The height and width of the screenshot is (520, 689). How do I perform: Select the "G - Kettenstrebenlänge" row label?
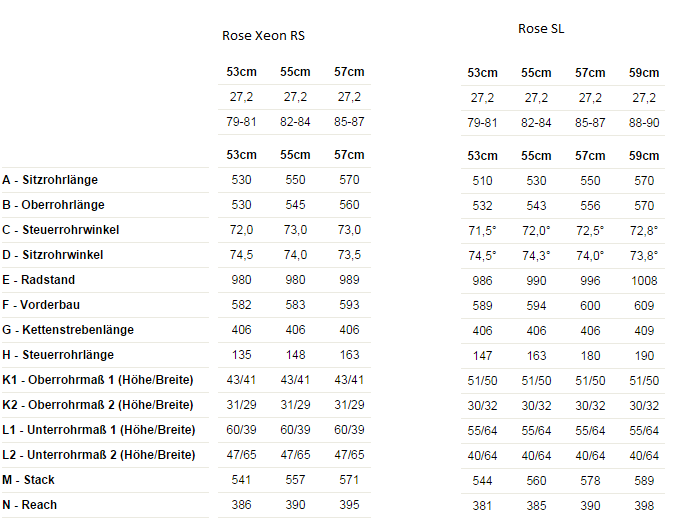coord(68,330)
